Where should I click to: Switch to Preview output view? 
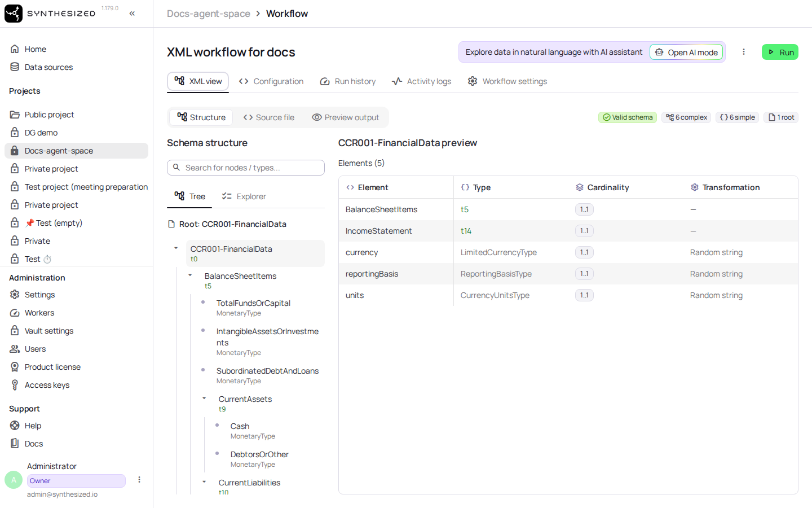pos(346,117)
